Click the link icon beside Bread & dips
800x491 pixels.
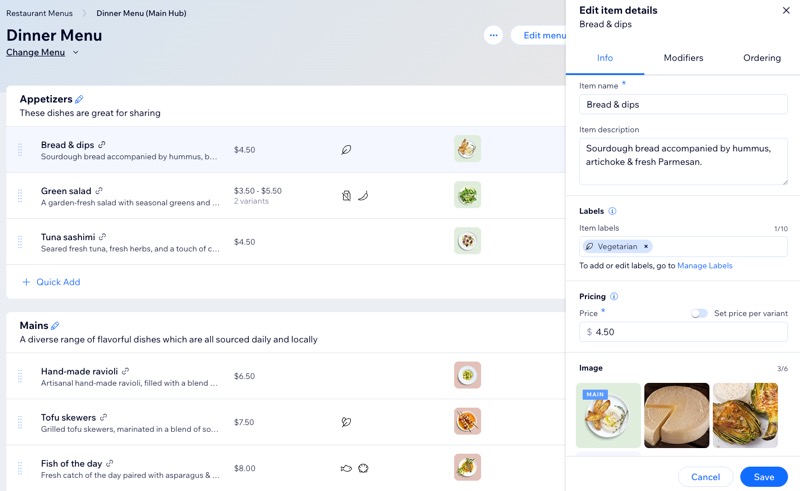[102, 145]
